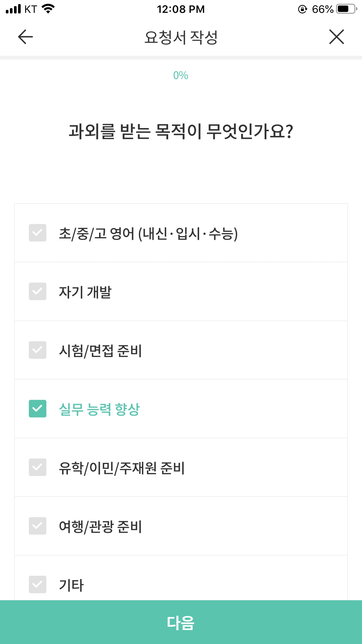Screen dimensions: 362x644
Task: Tap the 요청서 작성 header title
Action: [181, 37]
